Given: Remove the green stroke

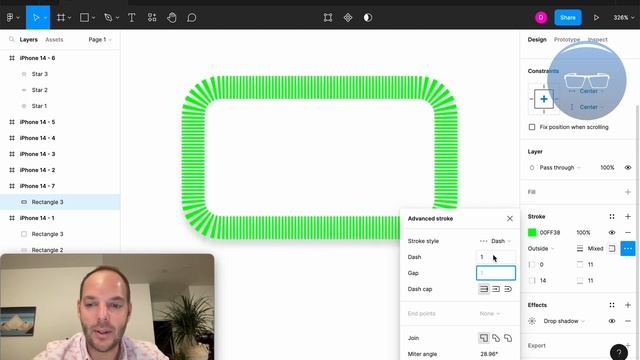Looking at the screenshot, I should tap(628, 232).
